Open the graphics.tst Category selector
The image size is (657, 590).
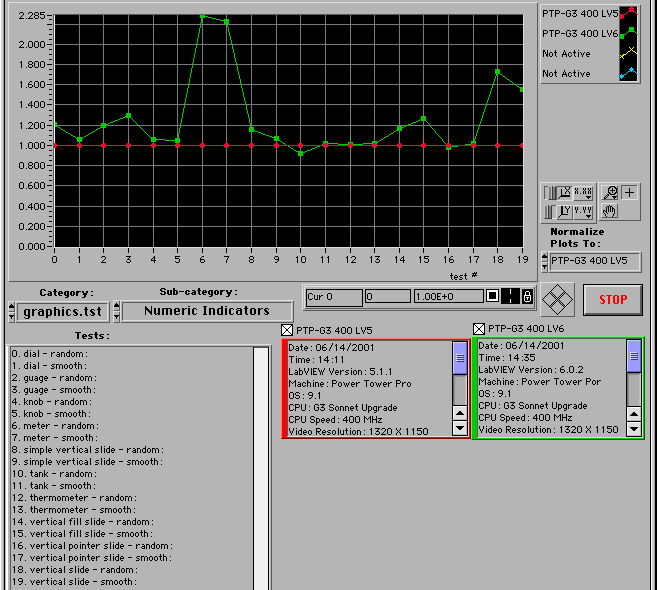(x=65, y=311)
